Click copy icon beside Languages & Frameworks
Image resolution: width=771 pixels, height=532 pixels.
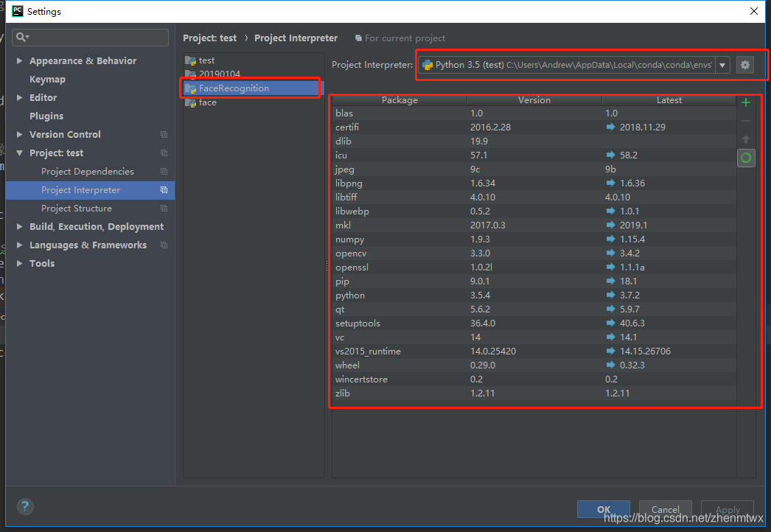pyautogui.click(x=164, y=245)
